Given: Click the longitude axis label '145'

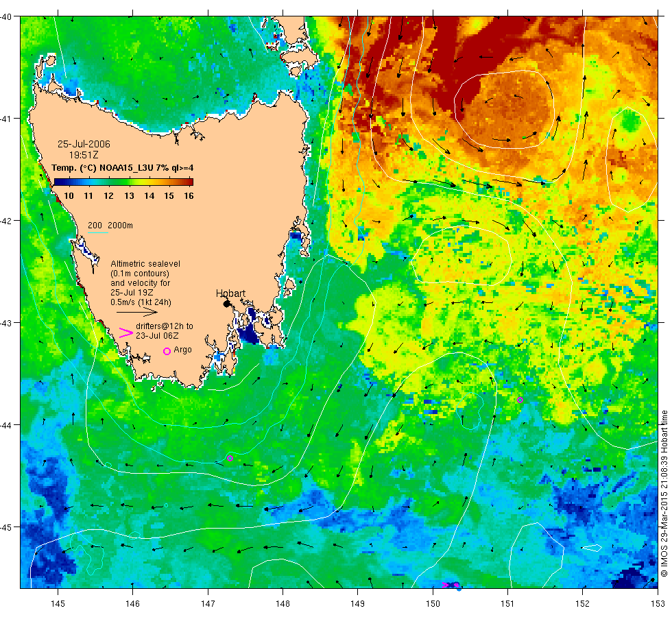Looking at the screenshot, I should click(x=58, y=604).
